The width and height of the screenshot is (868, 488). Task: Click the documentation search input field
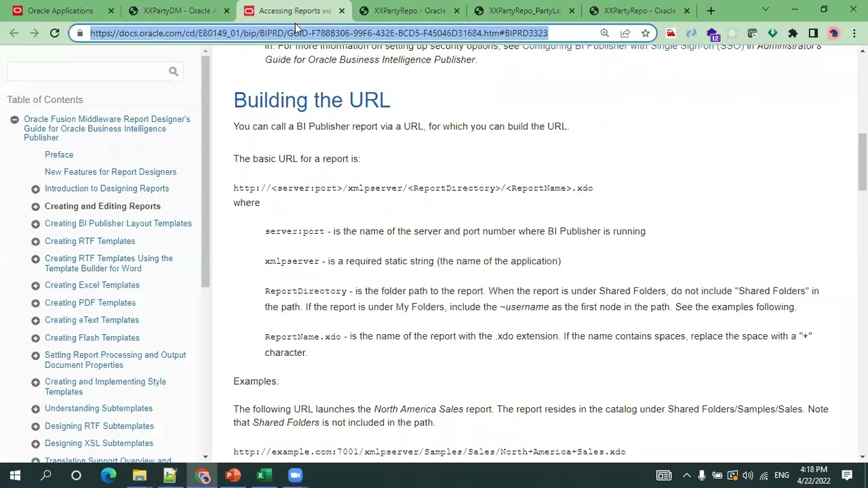86,71
